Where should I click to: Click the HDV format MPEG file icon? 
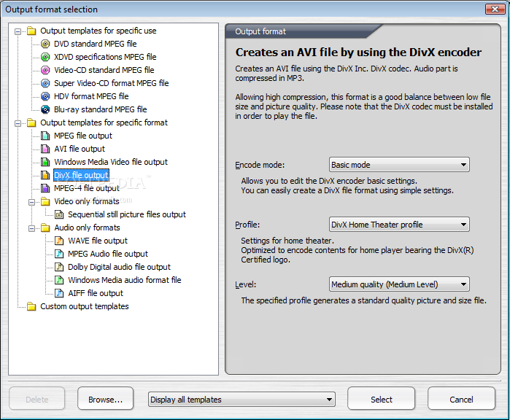click(x=45, y=96)
